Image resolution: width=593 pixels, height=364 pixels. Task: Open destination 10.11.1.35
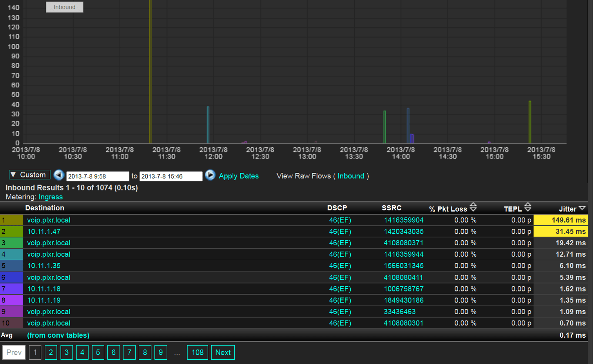[x=44, y=266]
